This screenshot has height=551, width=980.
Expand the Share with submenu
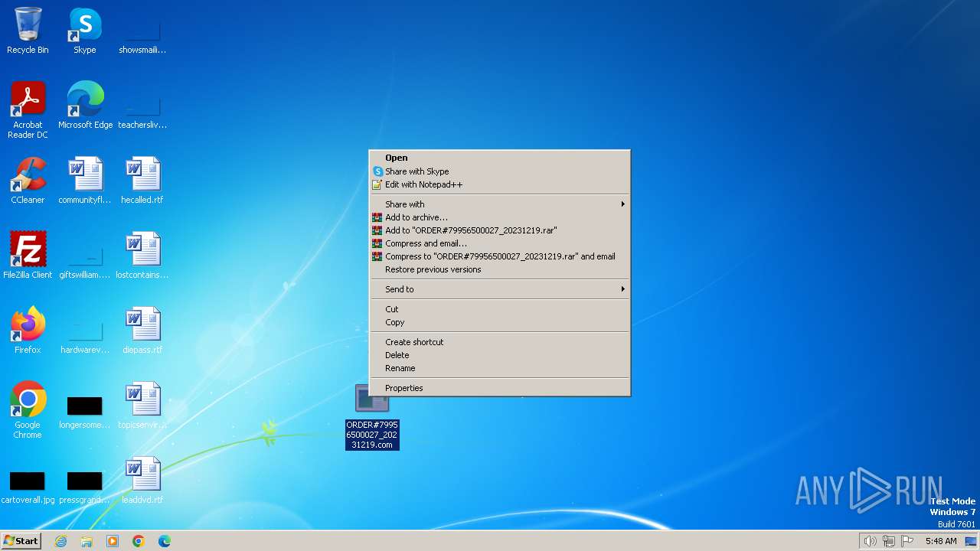(x=500, y=204)
